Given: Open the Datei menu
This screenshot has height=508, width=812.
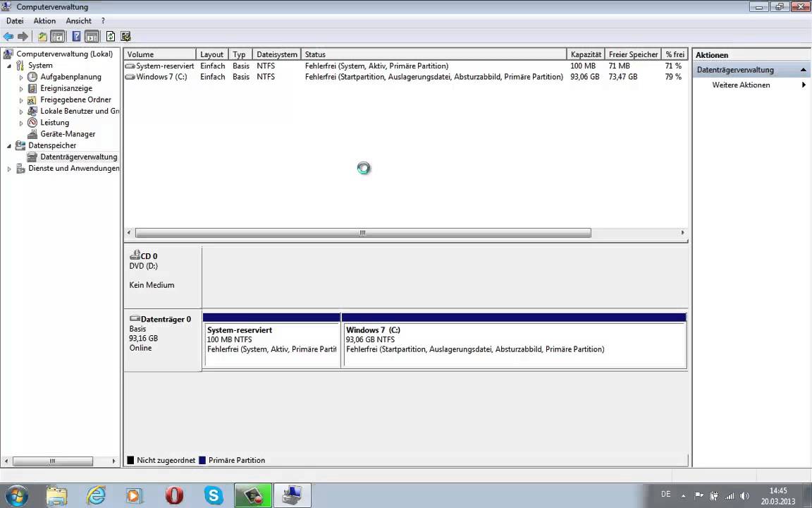Looking at the screenshot, I should click(x=15, y=20).
